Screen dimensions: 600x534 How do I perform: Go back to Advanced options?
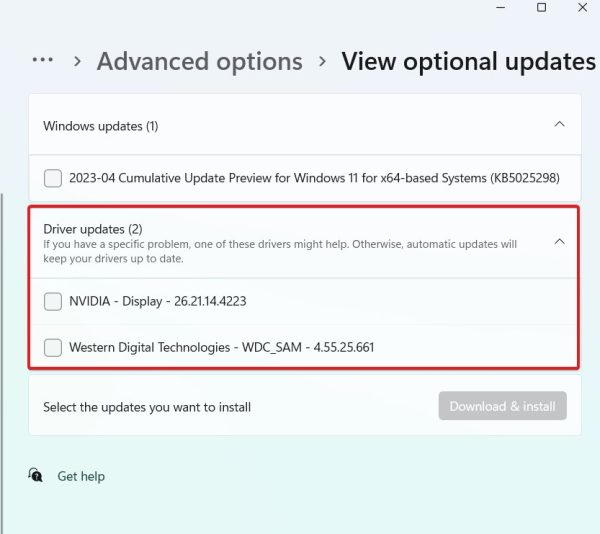coord(199,61)
